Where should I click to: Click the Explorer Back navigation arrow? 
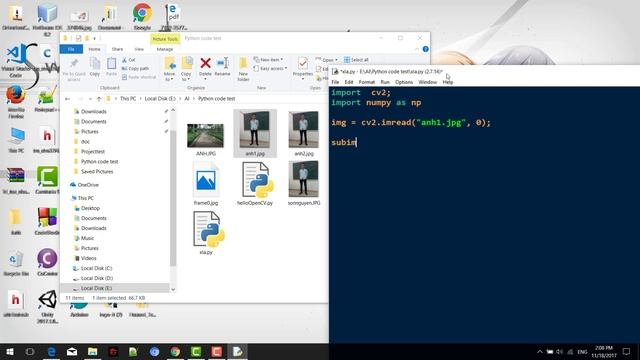68,99
